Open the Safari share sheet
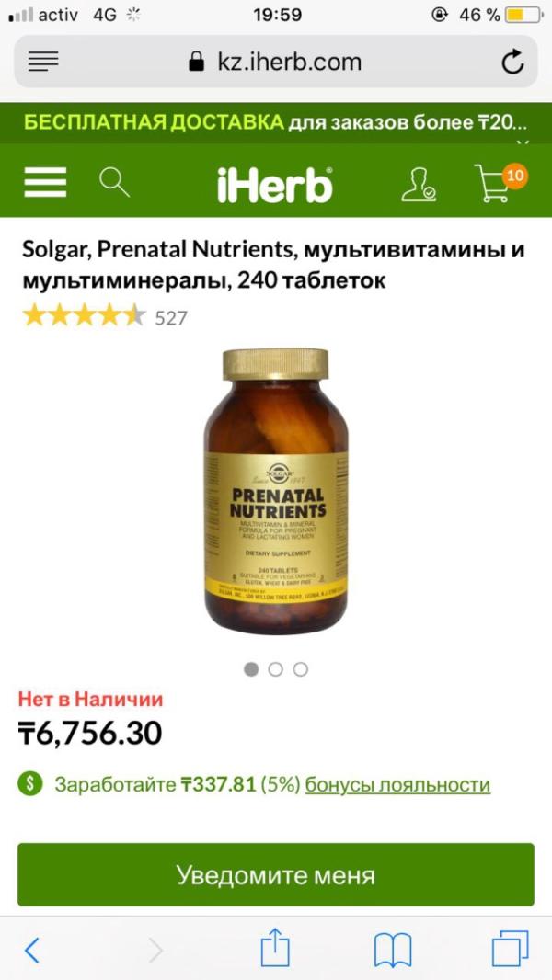The image size is (552, 980). (275, 946)
